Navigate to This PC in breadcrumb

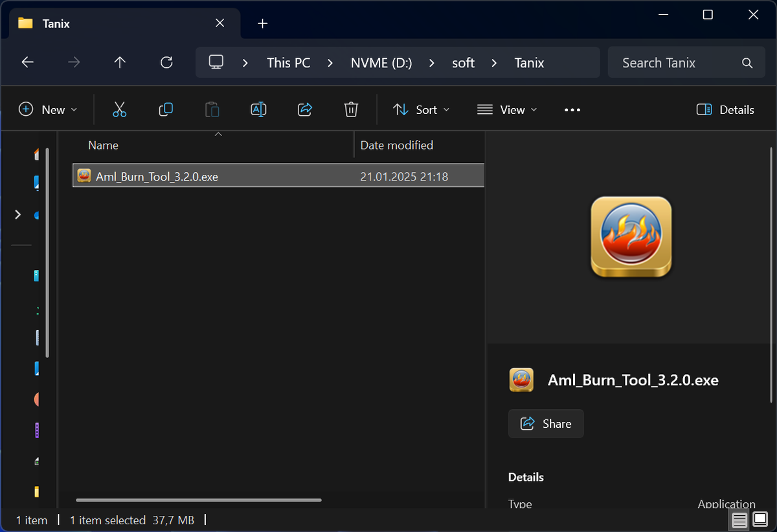289,63
